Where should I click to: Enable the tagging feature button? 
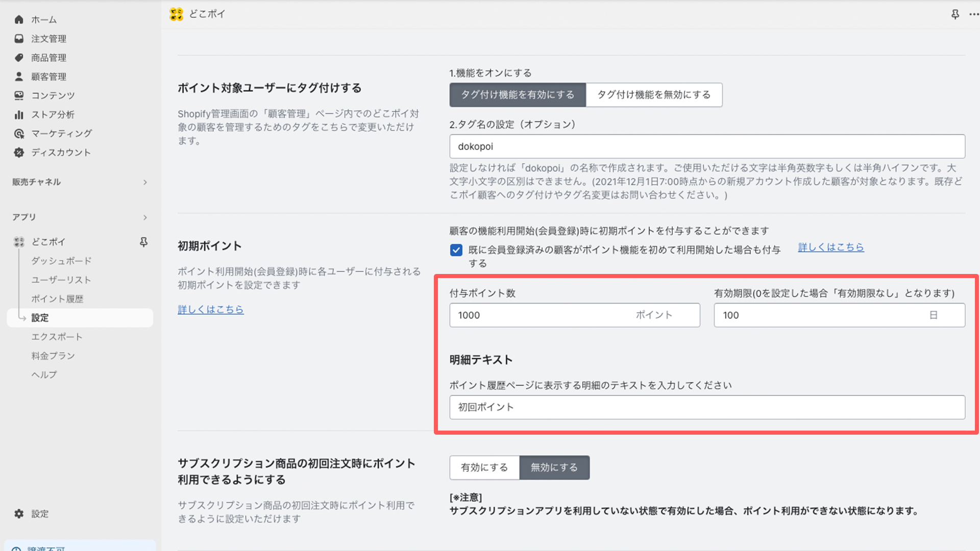pos(518,95)
